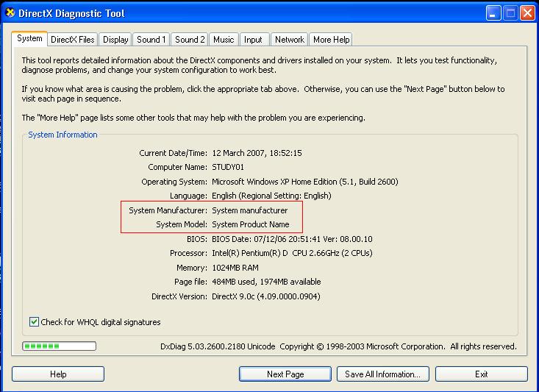This screenshot has height=392, width=539.
Task: Open the Sound 2 tab
Action: 190,40
